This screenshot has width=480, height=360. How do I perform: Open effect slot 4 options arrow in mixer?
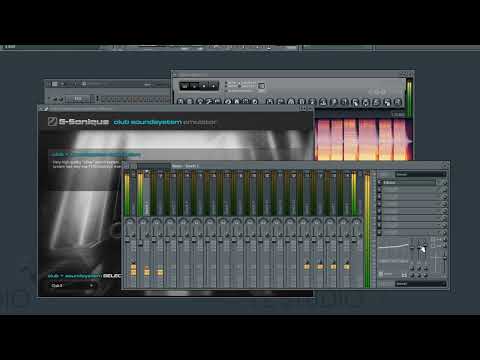tap(380, 204)
